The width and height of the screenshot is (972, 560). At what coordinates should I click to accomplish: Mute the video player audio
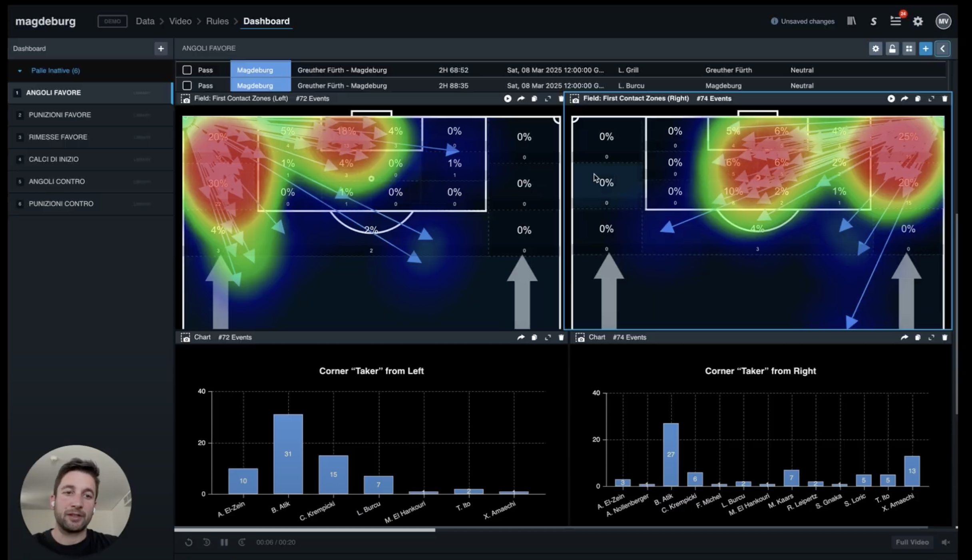[x=946, y=542]
